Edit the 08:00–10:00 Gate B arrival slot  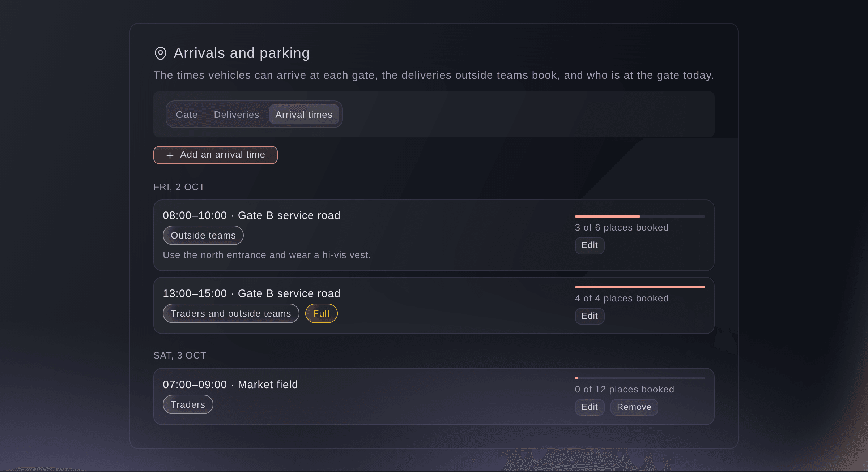590,245
